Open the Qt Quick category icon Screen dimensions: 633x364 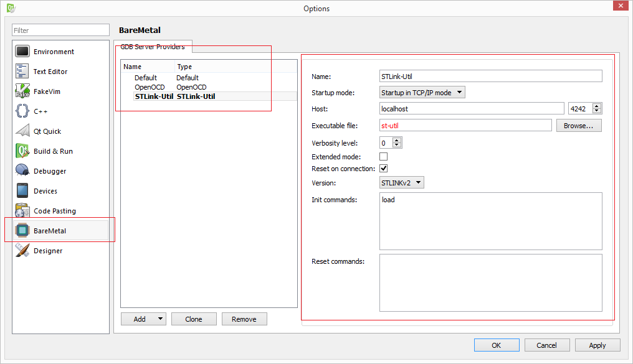(22, 131)
